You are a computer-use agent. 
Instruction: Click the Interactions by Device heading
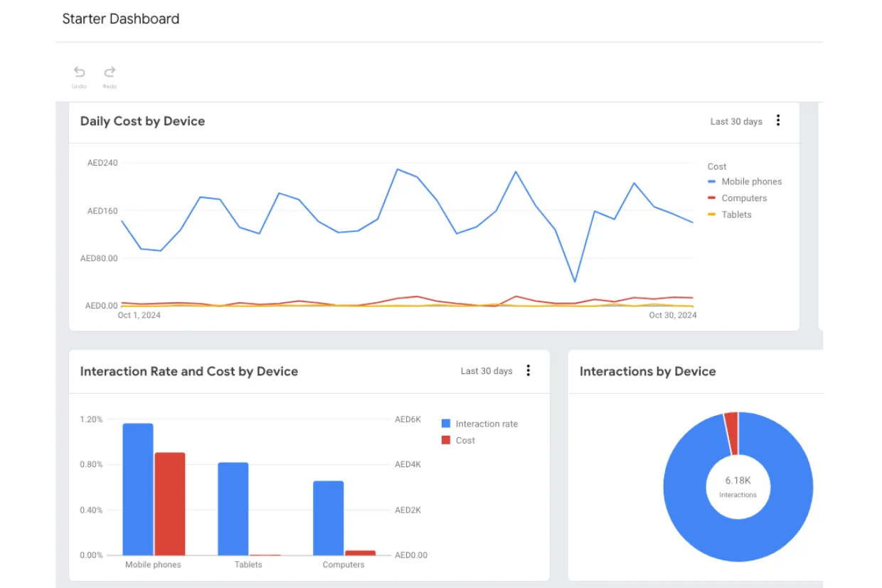[647, 371]
